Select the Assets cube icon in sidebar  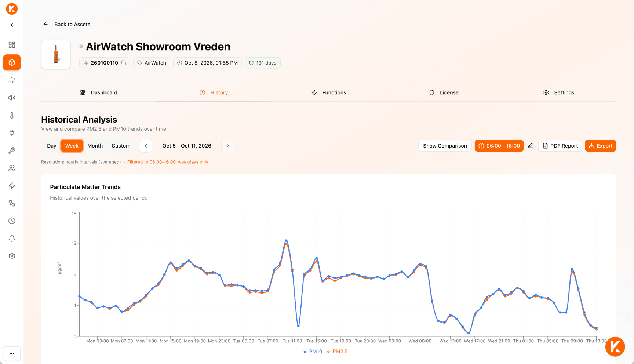[12, 62]
